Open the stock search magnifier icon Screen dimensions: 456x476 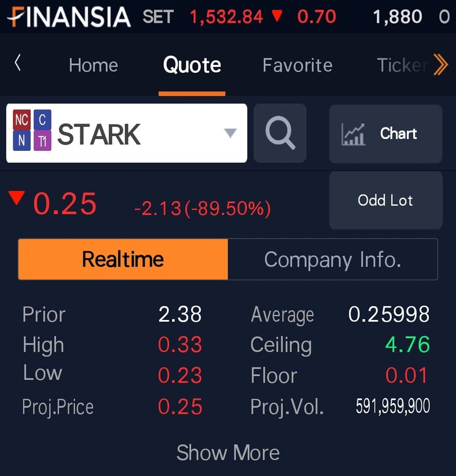coord(279,133)
